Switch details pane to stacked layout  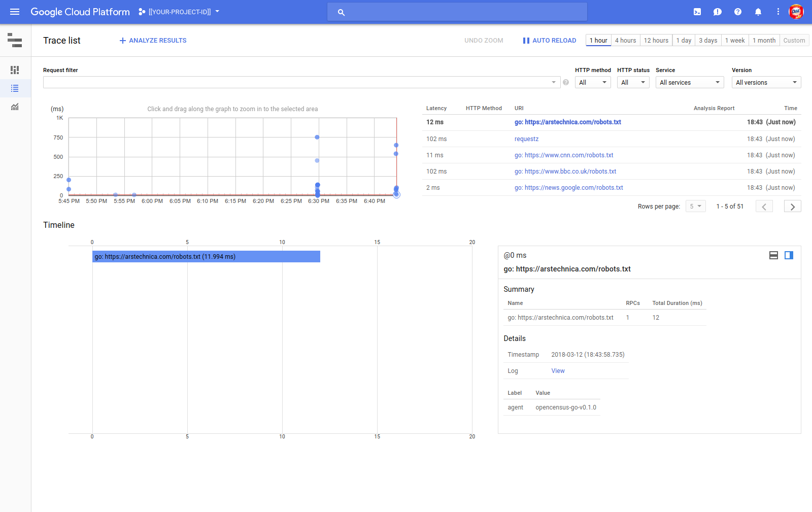[x=773, y=255]
